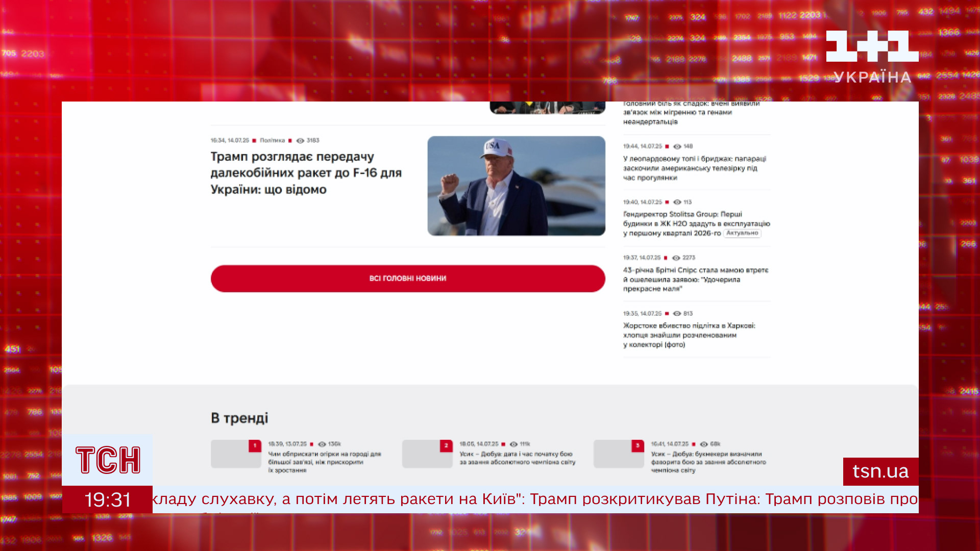This screenshot has height=551, width=980.
Task: Open the Trump F-16 missiles headline
Action: click(x=306, y=173)
